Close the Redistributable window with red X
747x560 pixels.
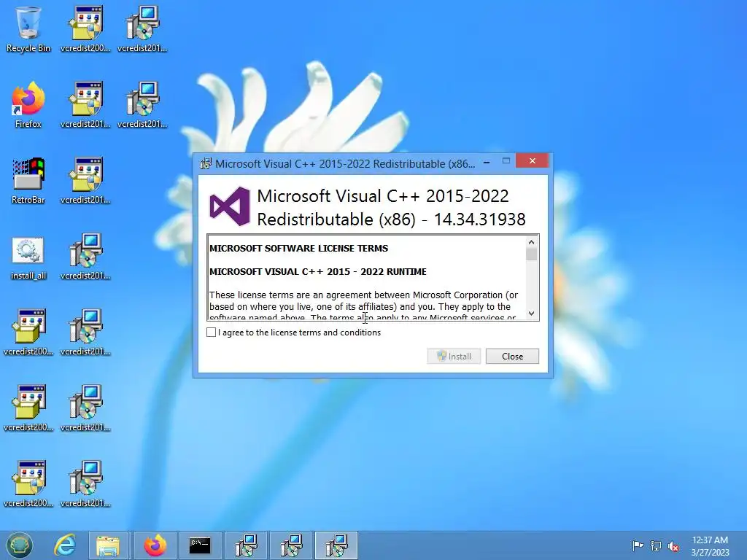coord(532,161)
